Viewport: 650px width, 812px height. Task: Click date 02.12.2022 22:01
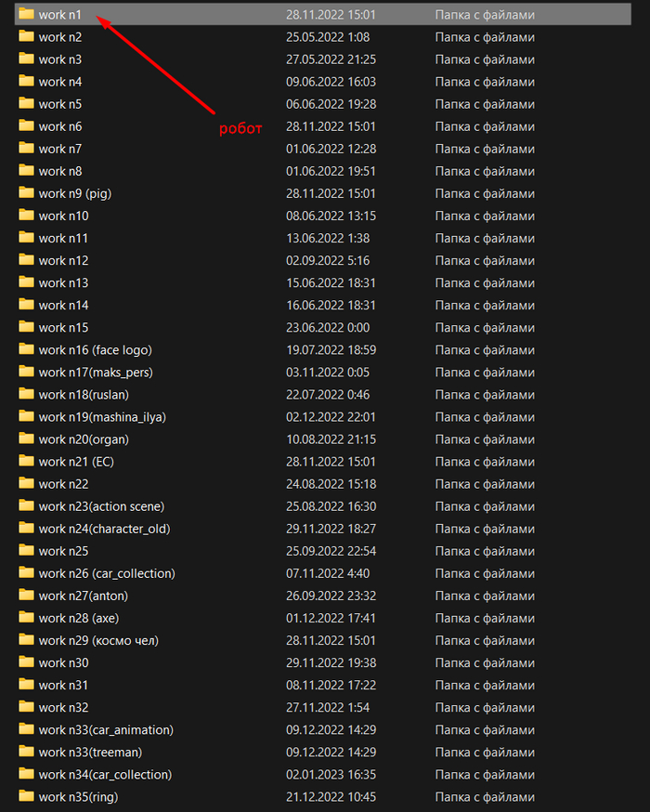point(331,417)
